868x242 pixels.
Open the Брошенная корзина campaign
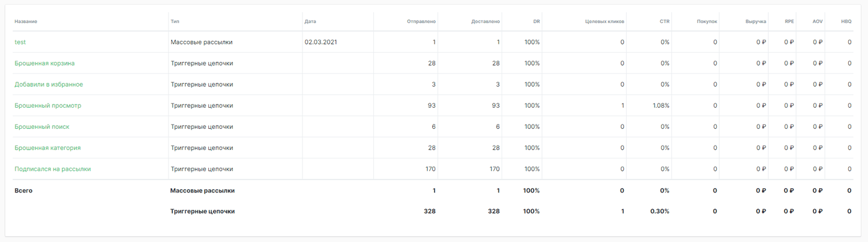click(45, 63)
